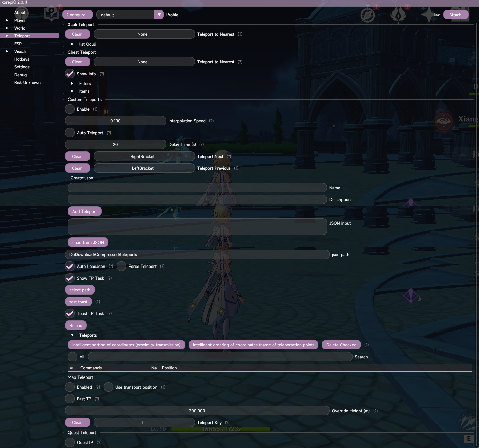Enable Custom Teleports checkbox
Image resolution: width=479 pixels, height=448 pixels.
tap(70, 109)
